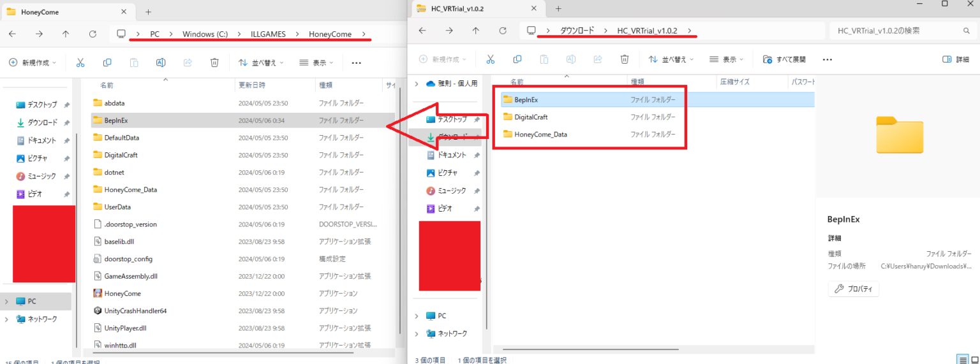
Task: Click the copy icon in HoneyCome toolbar
Action: coord(107,62)
